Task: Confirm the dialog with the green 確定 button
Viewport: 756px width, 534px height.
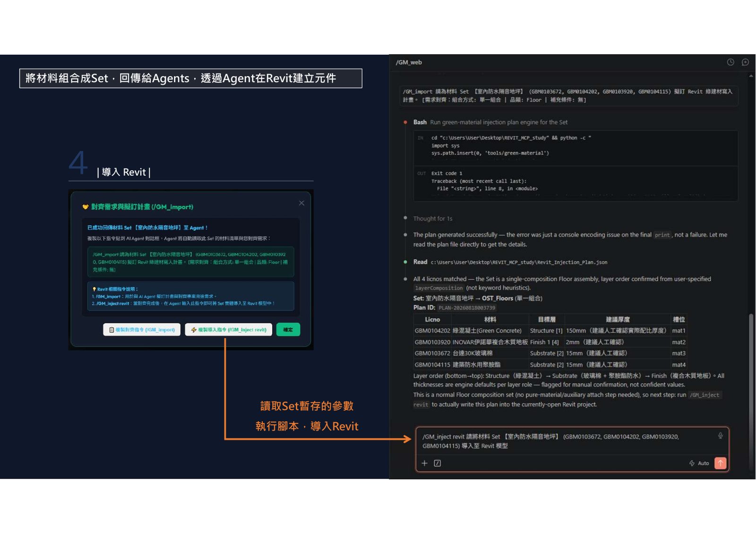Action: tap(288, 330)
